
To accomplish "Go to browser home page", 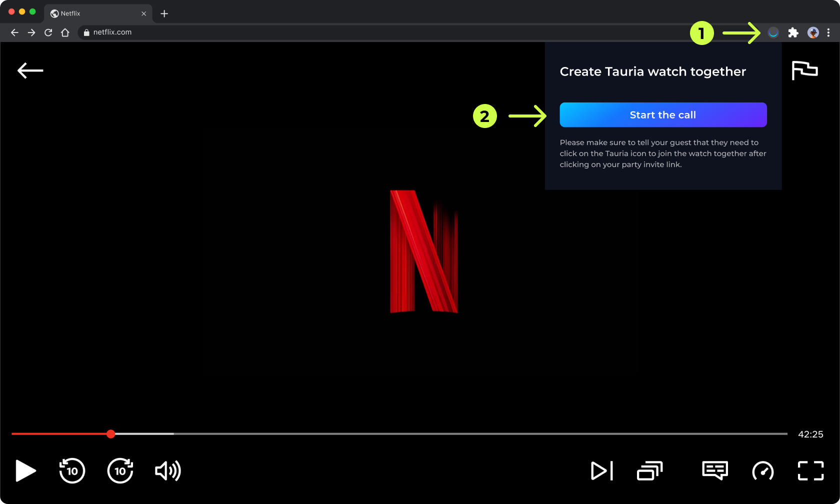I will coord(65,32).
